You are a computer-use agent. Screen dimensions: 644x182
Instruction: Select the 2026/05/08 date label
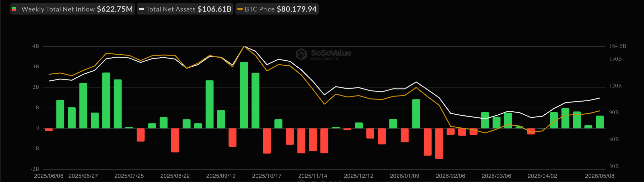click(x=600, y=176)
